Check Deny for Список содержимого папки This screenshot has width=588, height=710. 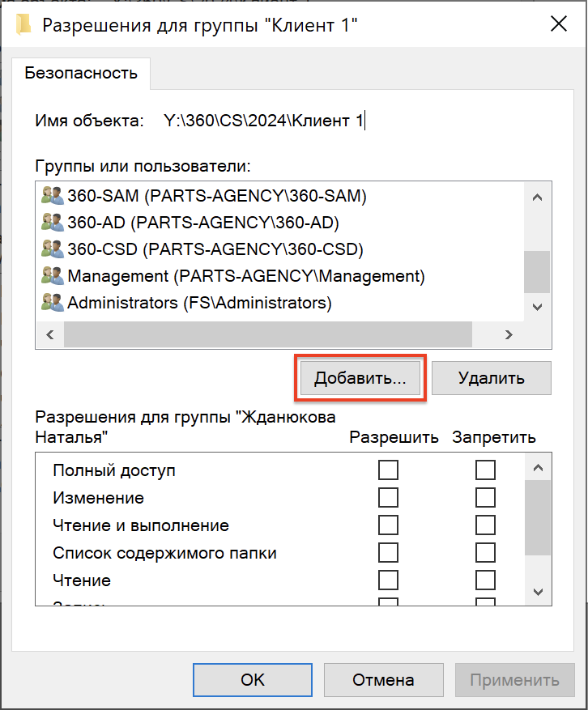(x=485, y=553)
